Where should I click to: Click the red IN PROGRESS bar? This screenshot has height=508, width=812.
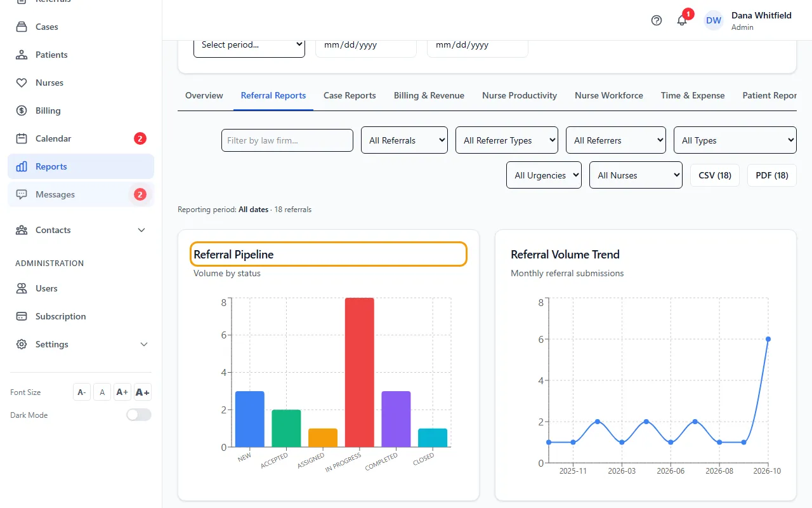pos(360,373)
